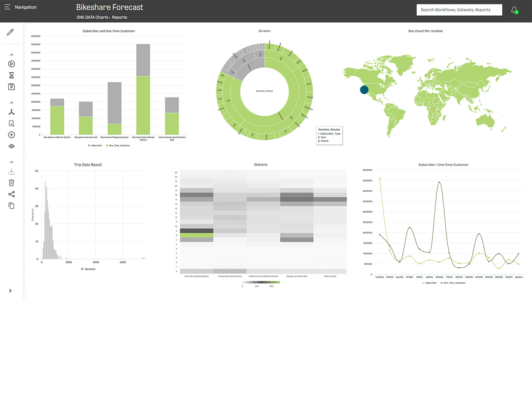
Task: Toggle Subscriber series in bar chart legend
Action: point(94,145)
